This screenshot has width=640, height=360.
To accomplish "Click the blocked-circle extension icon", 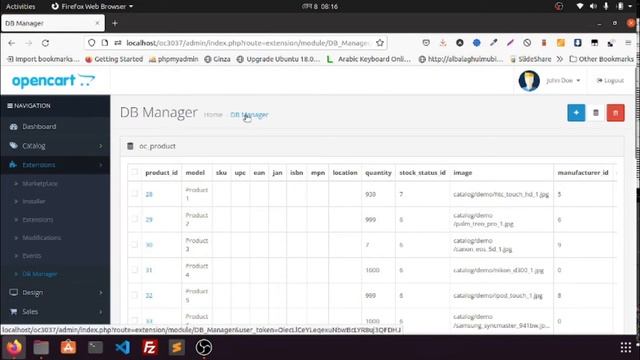I will coord(527,43).
